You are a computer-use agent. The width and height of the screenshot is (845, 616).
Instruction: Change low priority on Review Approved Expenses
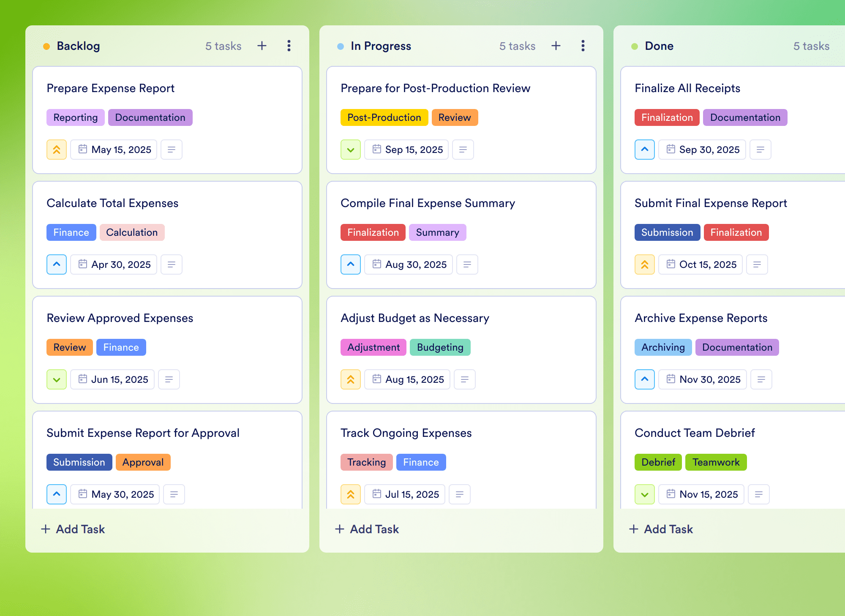point(57,379)
